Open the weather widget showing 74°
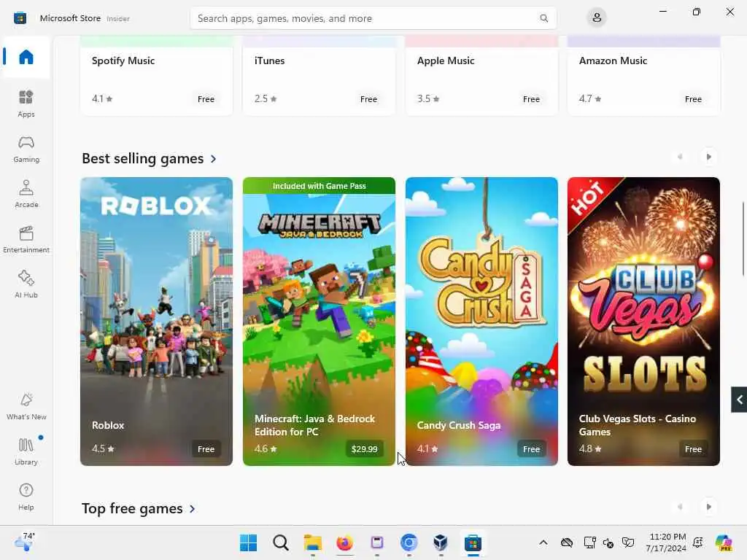 [x=24, y=542]
